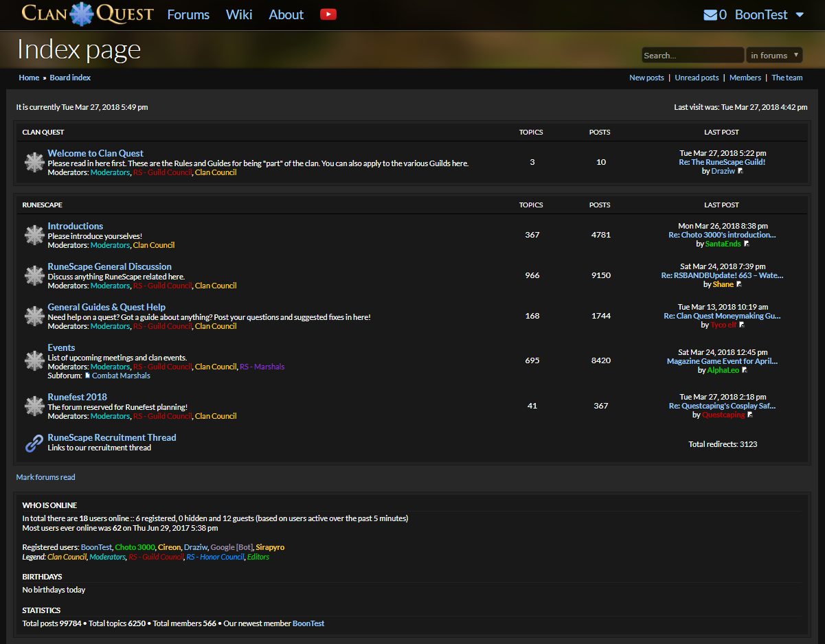Click RS - Honor Council in legend
Image resolution: width=825 pixels, height=644 pixels.
[x=215, y=557]
